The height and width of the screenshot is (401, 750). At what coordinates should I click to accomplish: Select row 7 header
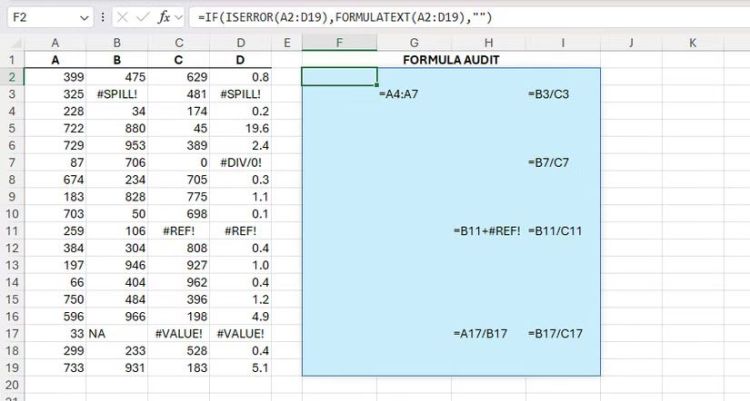(11, 162)
